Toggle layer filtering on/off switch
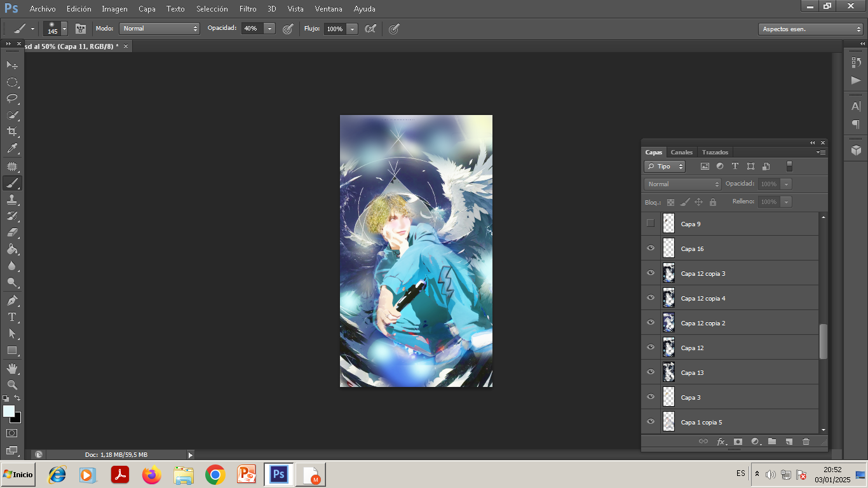868x488 pixels. (x=789, y=166)
